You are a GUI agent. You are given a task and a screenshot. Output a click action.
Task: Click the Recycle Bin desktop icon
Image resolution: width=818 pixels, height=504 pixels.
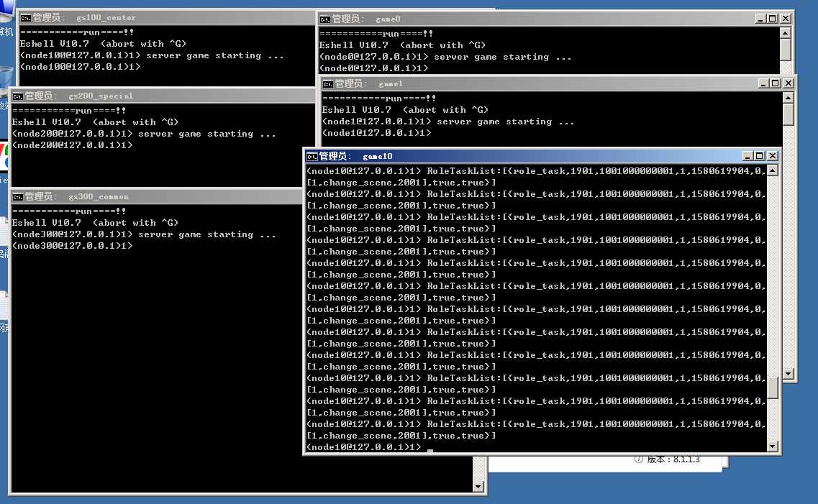(x=5, y=76)
